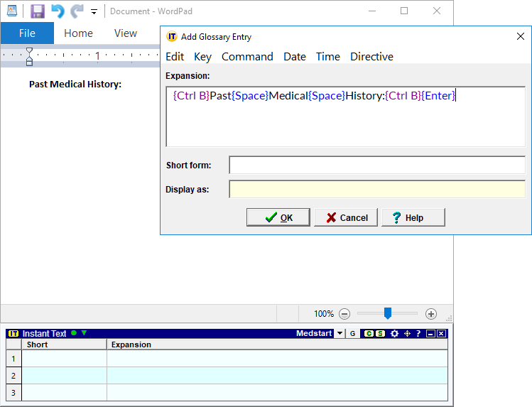This screenshot has height=407, width=532.
Task: Click the question mark help icon in Instant Text
Action: (418, 334)
